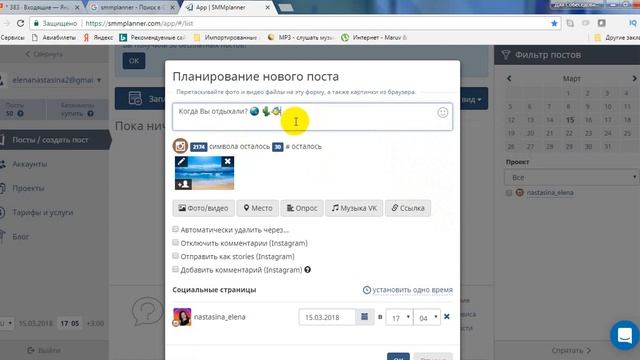Check add comment (Instagram) option
The height and width of the screenshot is (360, 640).
coord(176,269)
